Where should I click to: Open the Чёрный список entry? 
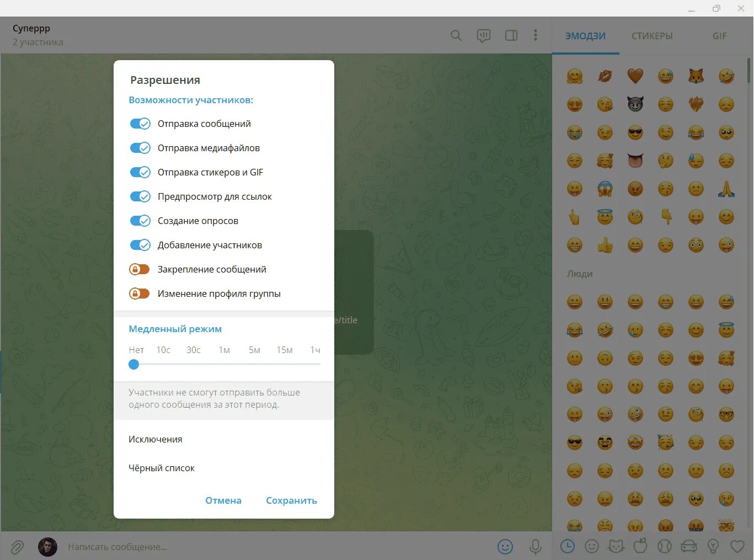(224, 468)
